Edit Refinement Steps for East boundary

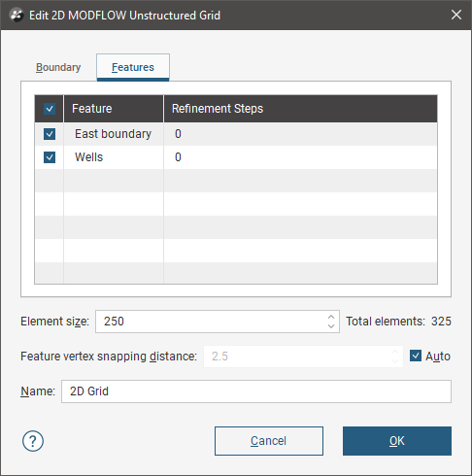pos(300,134)
